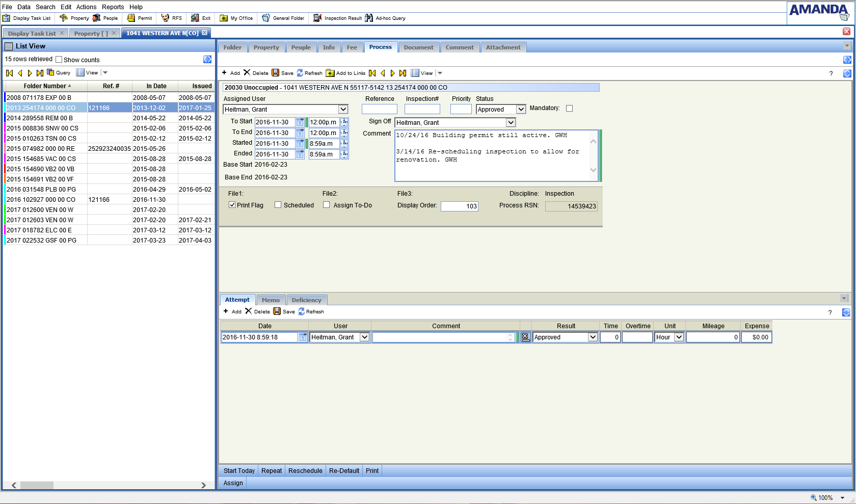Expand the Assigned User dropdown

point(343,109)
